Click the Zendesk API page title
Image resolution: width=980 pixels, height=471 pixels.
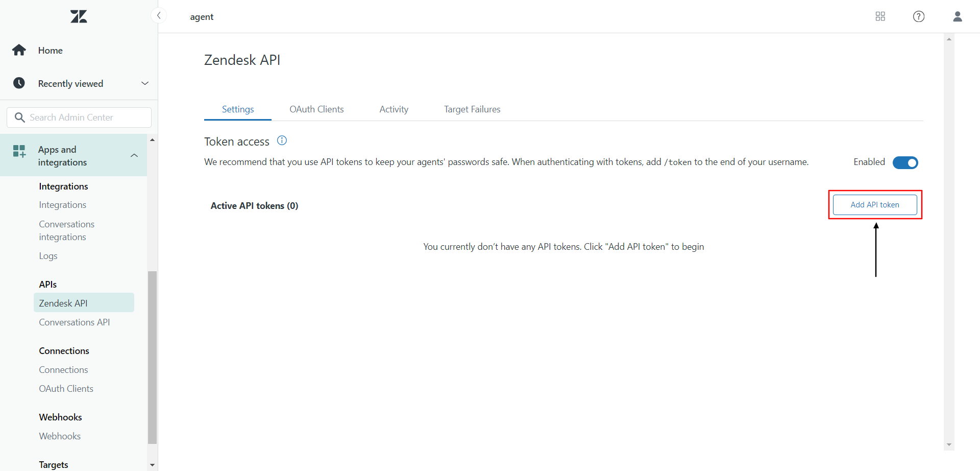click(242, 60)
